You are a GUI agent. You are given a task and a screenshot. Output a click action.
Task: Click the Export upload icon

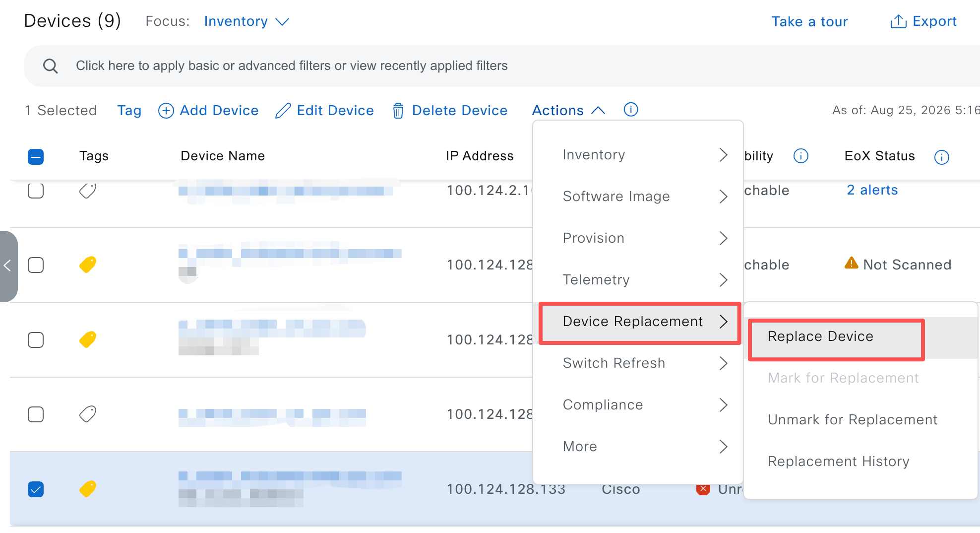[x=898, y=21]
